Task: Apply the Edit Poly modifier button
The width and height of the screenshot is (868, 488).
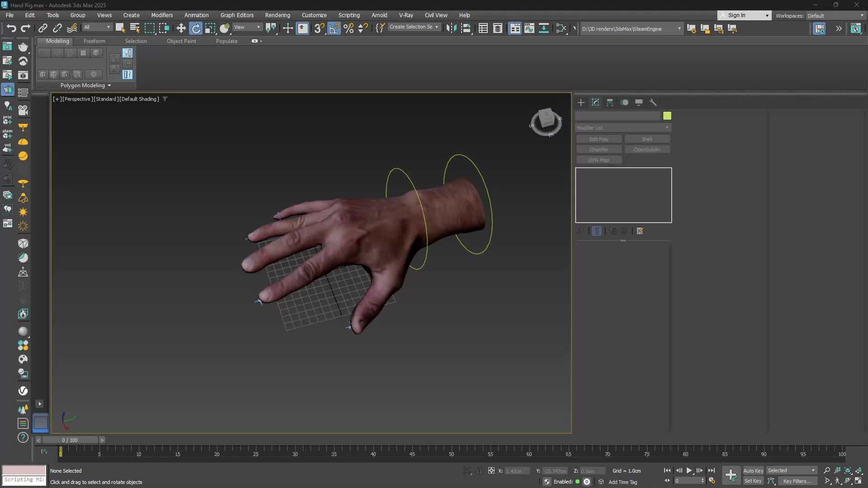Action: tap(598, 139)
